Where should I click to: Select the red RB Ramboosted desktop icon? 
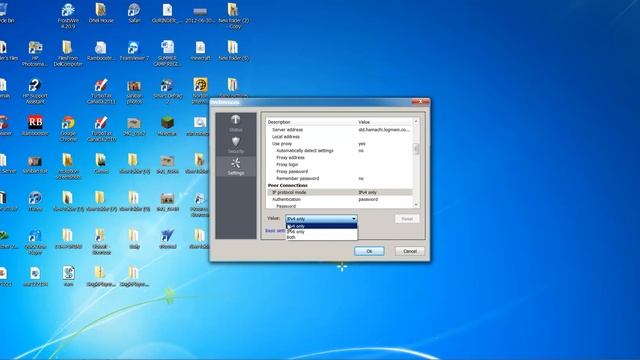pos(35,125)
